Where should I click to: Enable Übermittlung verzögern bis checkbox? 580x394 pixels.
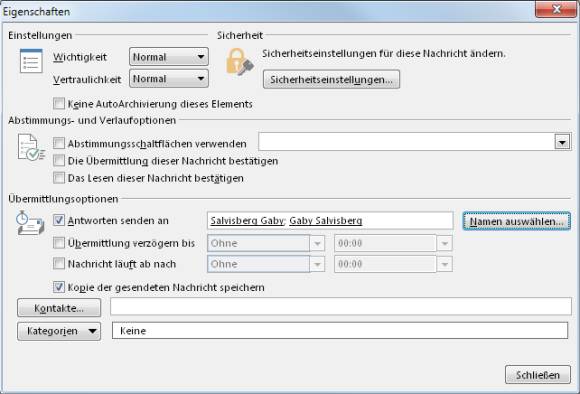(x=59, y=243)
